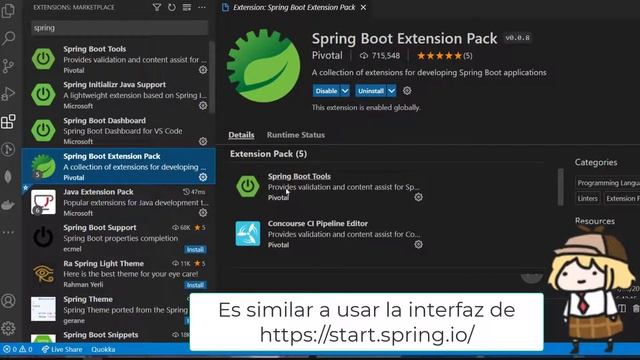640x360 pixels.
Task: Open the Search view in activity bar
Action: coord(8,38)
